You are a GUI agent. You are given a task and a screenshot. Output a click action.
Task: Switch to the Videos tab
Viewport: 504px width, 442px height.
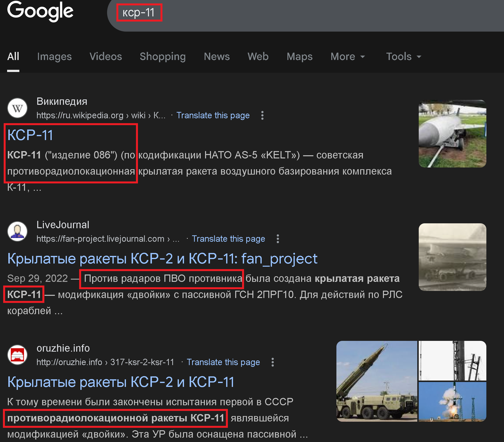coord(106,57)
